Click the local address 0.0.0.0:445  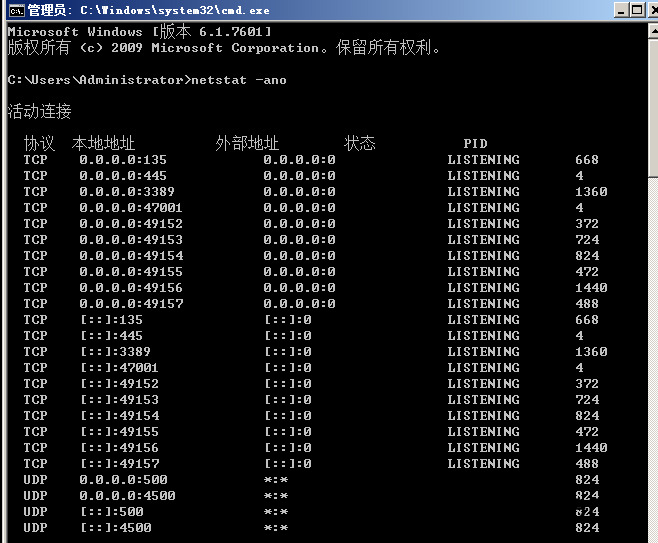click(x=123, y=176)
